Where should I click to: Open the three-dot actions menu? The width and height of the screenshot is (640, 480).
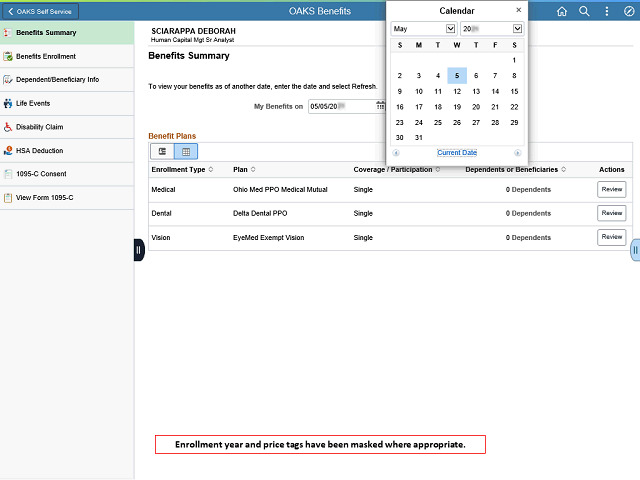(x=607, y=11)
